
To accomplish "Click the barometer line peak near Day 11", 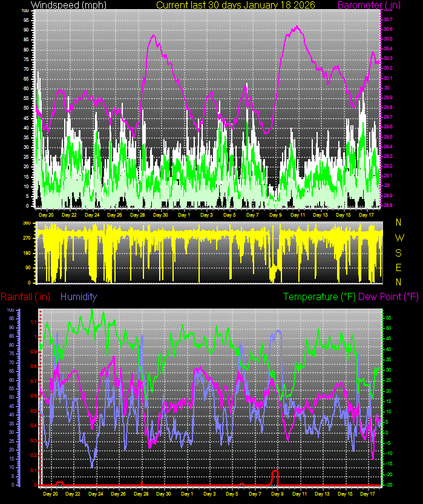I will pos(297,27).
